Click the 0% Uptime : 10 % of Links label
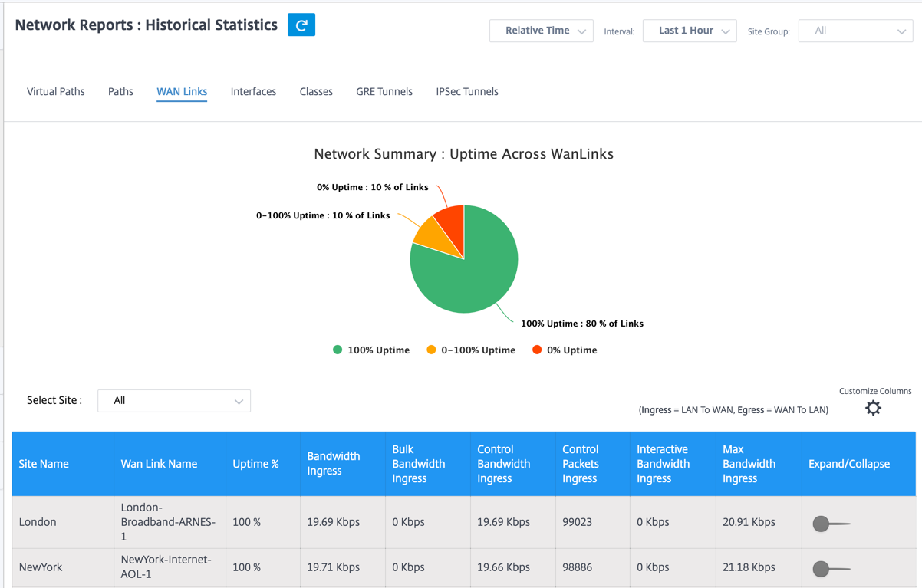 (x=373, y=187)
